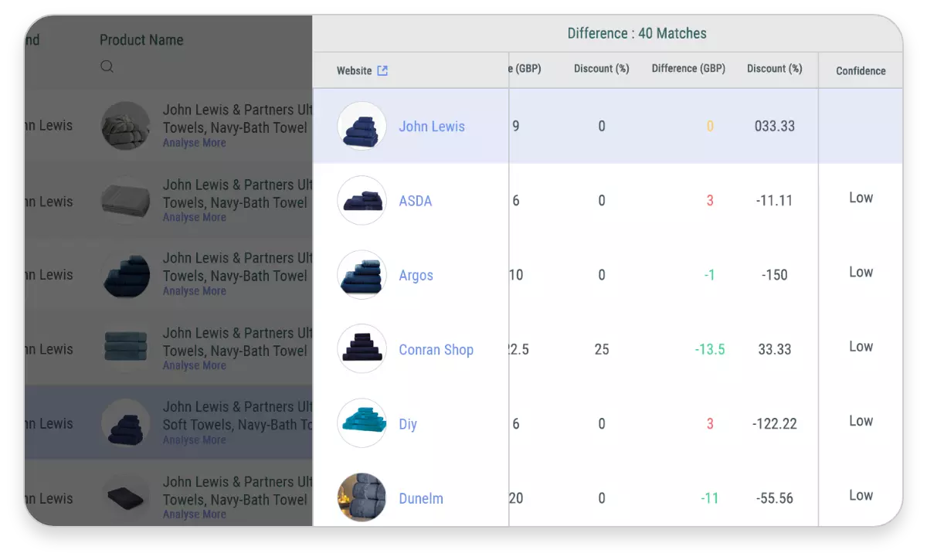The image size is (927, 560).
Task: Open the Conran Shop website link
Action: (x=436, y=350)
